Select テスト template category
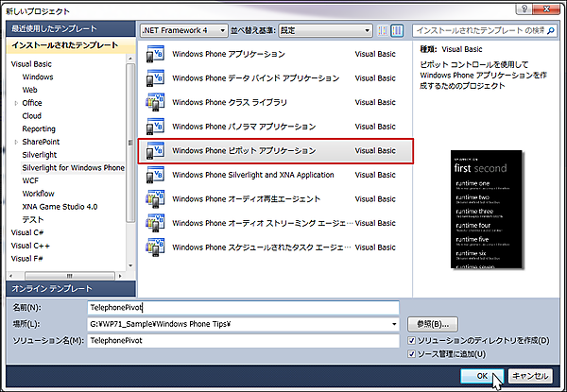Viewport: 567px width, 392px height. point(32,220)
